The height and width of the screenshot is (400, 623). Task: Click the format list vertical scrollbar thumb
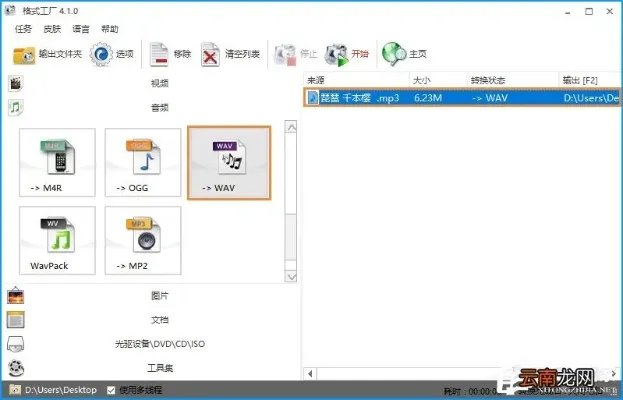pyautogui.click(x=291, y=237)
